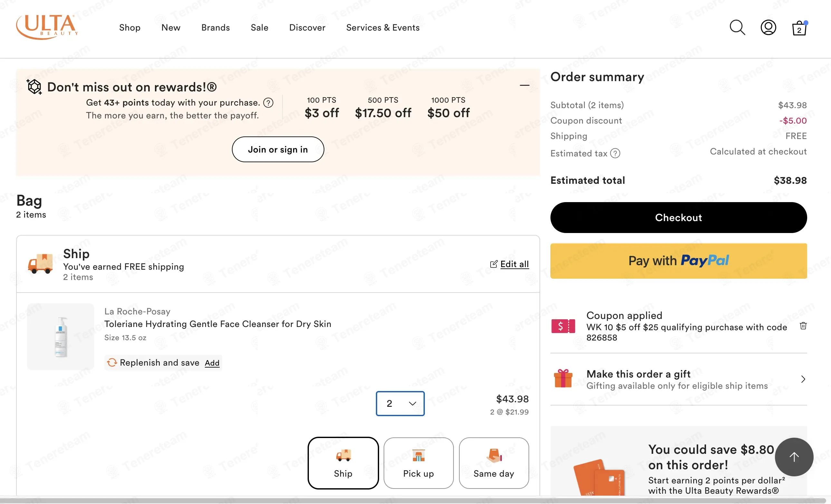Open the Sale menu
The width and height of the screenshot is (831, 504).
(259, 28)
